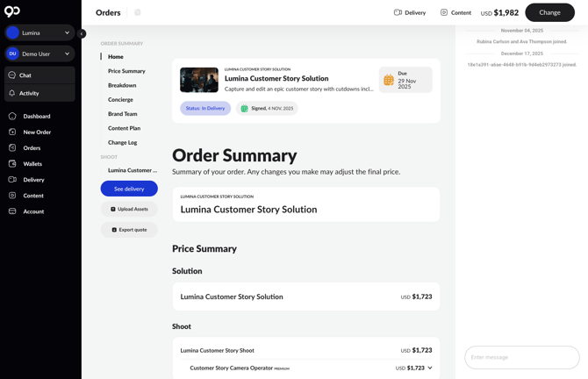The image size is (588, 379).
Task: Click the New Order sidebar icon
Action: tap(12, 132)
